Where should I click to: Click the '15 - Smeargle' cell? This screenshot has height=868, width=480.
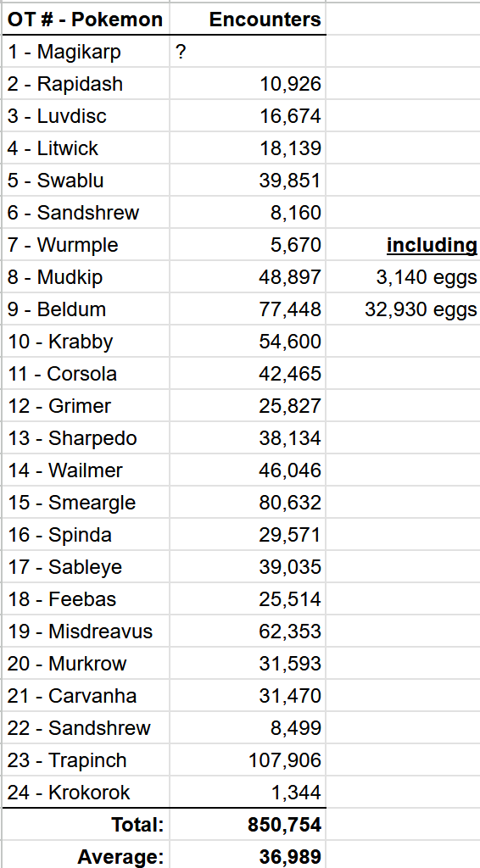click(x=86, y=502)
